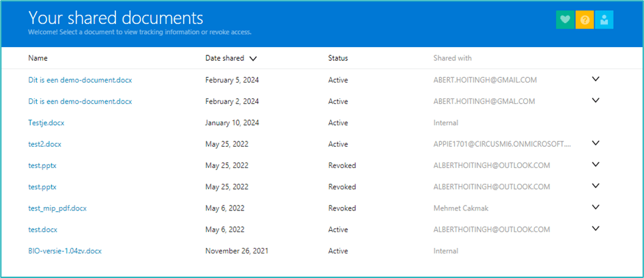Screen dimensions: 644x278
Task: Expand the test_mip_pdf.docx row chevron
Action: (596, 207)
